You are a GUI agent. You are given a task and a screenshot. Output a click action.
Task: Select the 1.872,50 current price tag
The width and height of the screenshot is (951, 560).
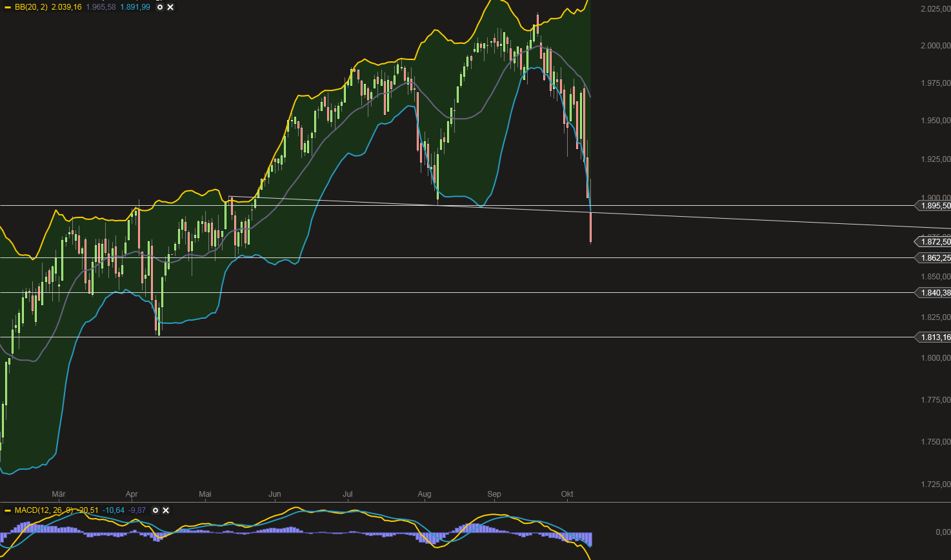pos(934,242)
